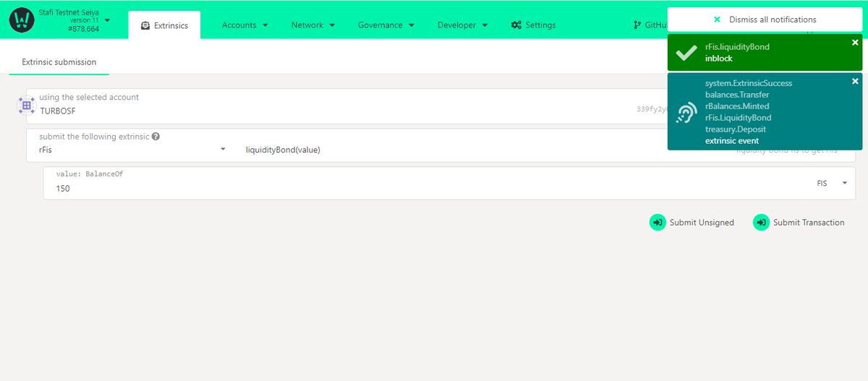Dismiss all notifications
Screen dimensions: 868x381
click(765, 20)
